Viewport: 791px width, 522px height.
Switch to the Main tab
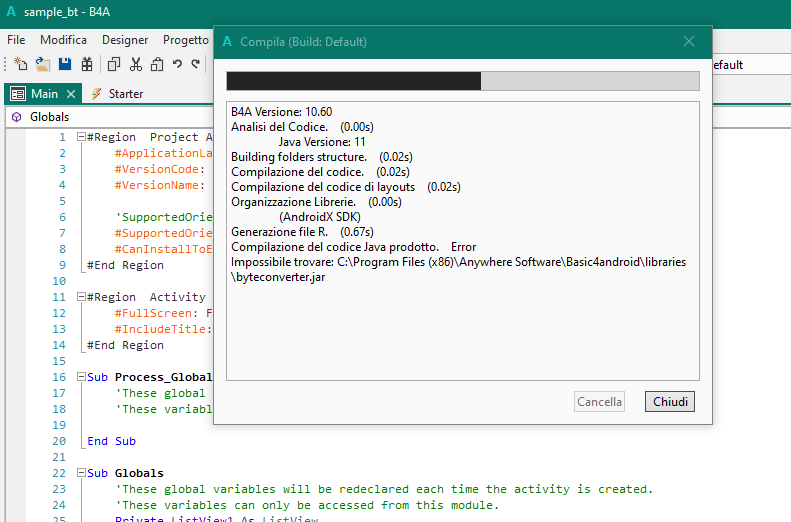[x=44, y=94]
